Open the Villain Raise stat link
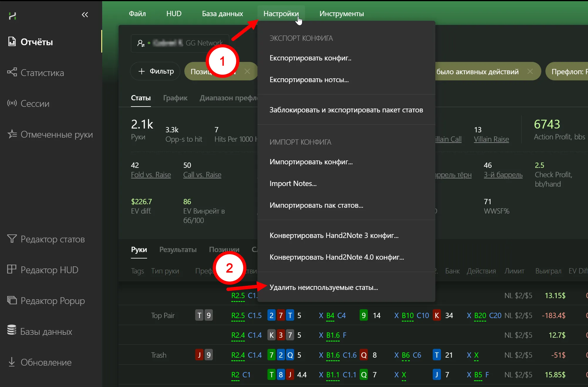The image size is (588, 387). [491, 139]
